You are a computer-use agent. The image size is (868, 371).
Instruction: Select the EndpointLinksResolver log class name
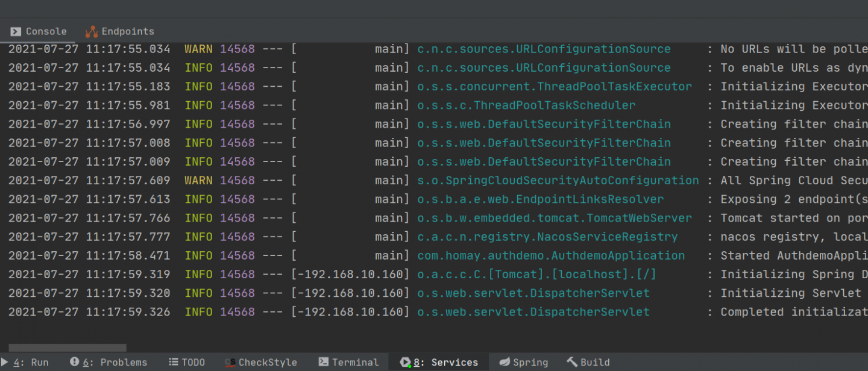(540, 199)
